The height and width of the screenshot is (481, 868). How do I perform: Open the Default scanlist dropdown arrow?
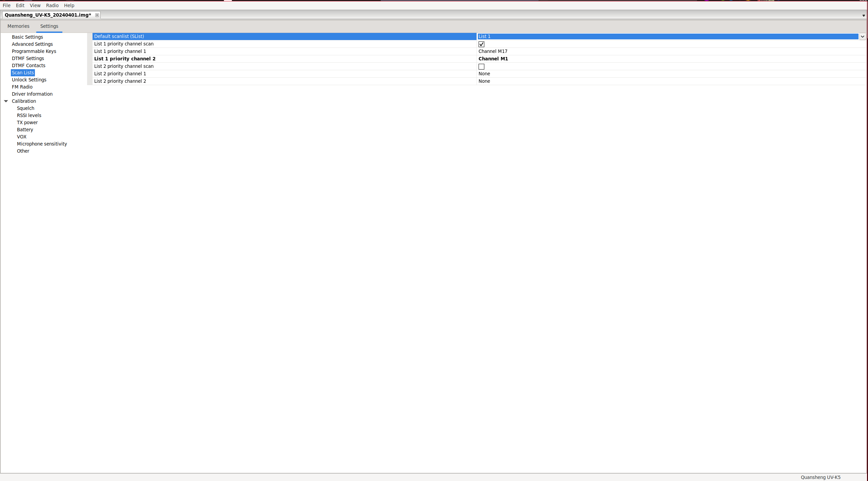(862, 36)
